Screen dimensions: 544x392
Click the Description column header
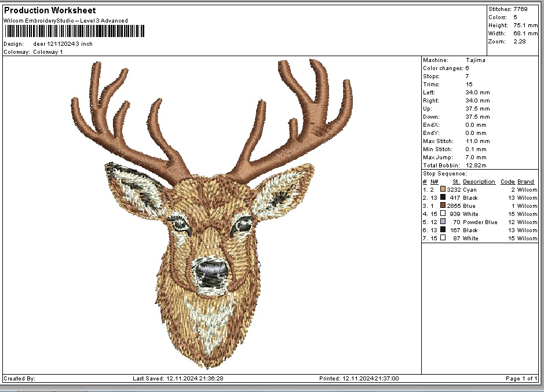point(479,182)
